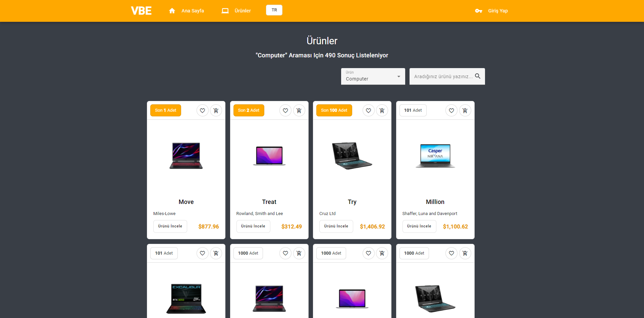644x318 pixels.
Task: Add the second-row Million product to cart
Action: point(465,253)
